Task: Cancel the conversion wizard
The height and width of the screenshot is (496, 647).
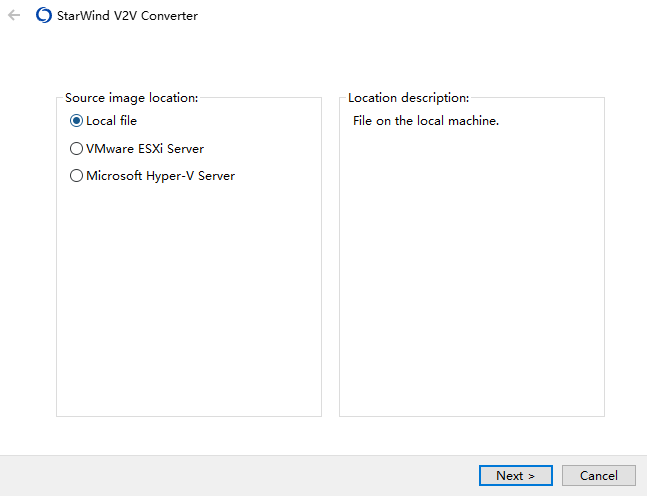Action: click(x=599, y=476)
